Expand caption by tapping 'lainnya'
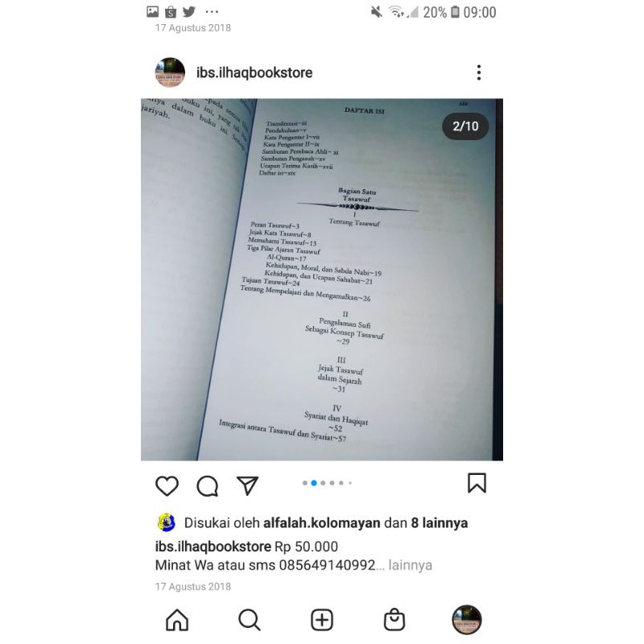The image size is (644, 644). click(x=411, y=565)
